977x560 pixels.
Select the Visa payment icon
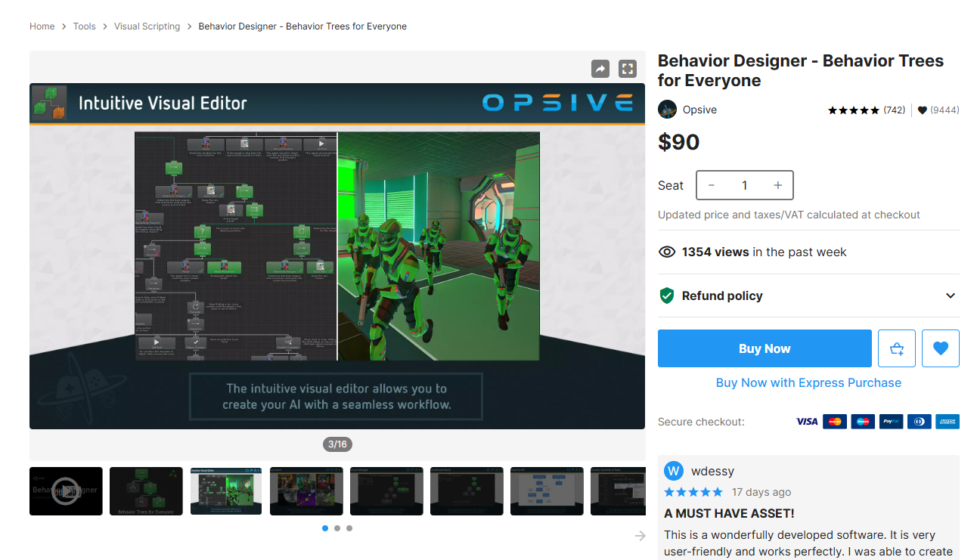coord(807,421)
